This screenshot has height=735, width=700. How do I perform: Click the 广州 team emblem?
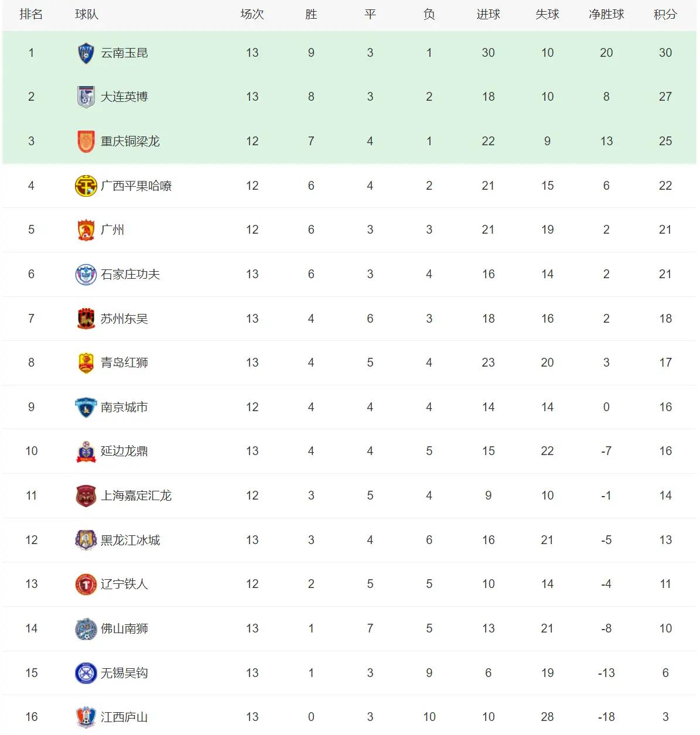(86, 230)
